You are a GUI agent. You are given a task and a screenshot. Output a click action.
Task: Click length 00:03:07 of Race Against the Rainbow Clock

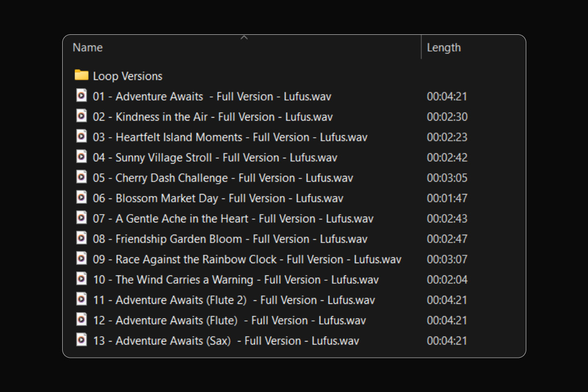[447, 259]
